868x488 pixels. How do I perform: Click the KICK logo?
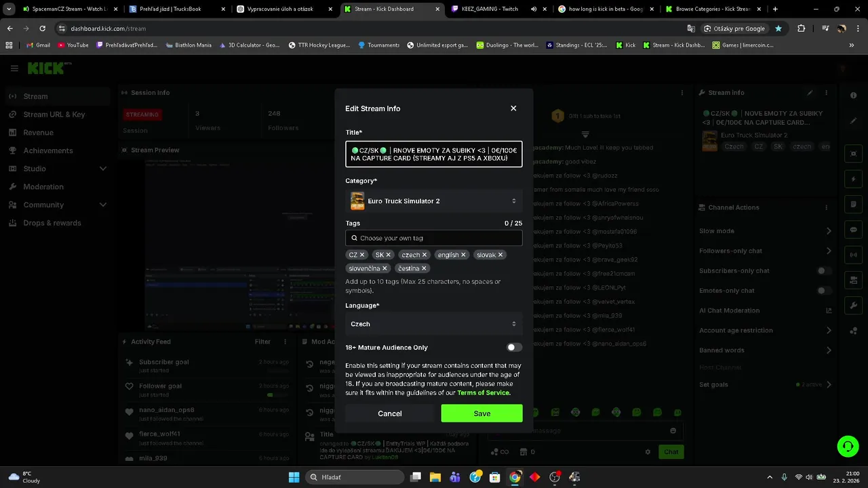[47, 68]
